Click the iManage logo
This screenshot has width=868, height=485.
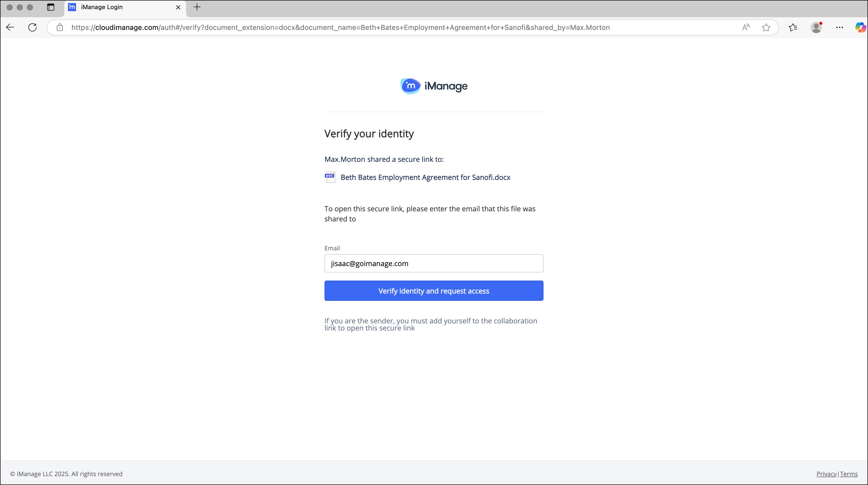point(433,86)
